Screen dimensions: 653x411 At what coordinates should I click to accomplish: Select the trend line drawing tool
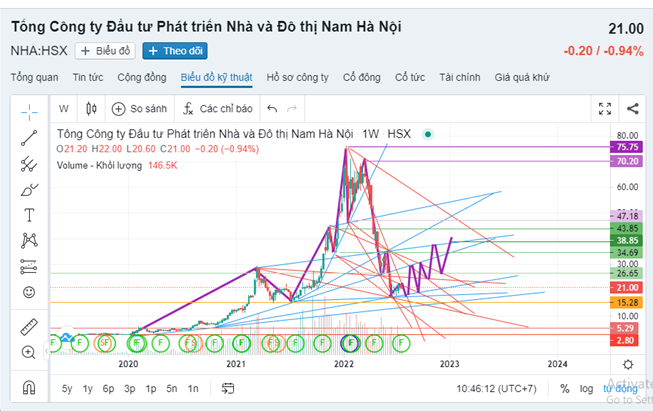pyautogui.click(x=30, y=137)
